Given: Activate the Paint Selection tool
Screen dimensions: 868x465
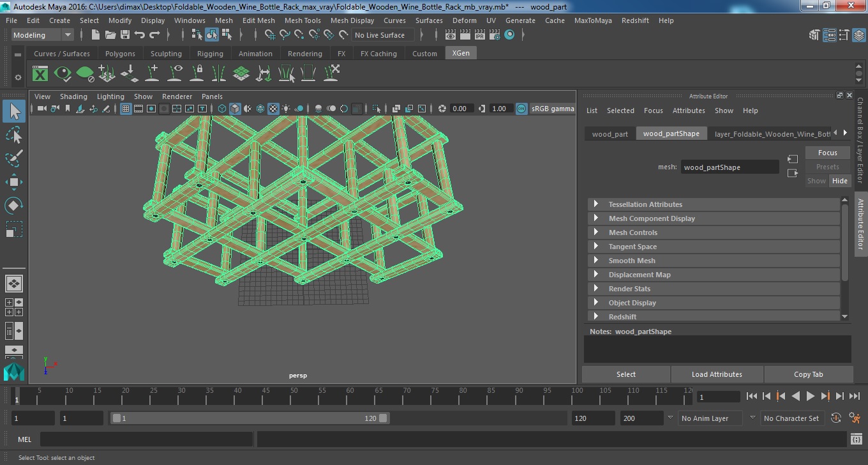Looking at the screenshot, I should [14, 158].
